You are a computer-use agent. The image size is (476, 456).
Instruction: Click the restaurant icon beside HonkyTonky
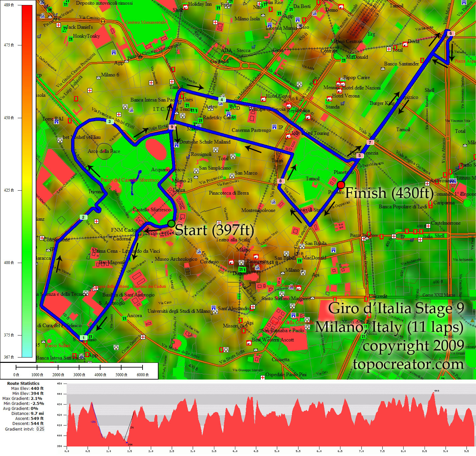(70, 39)
